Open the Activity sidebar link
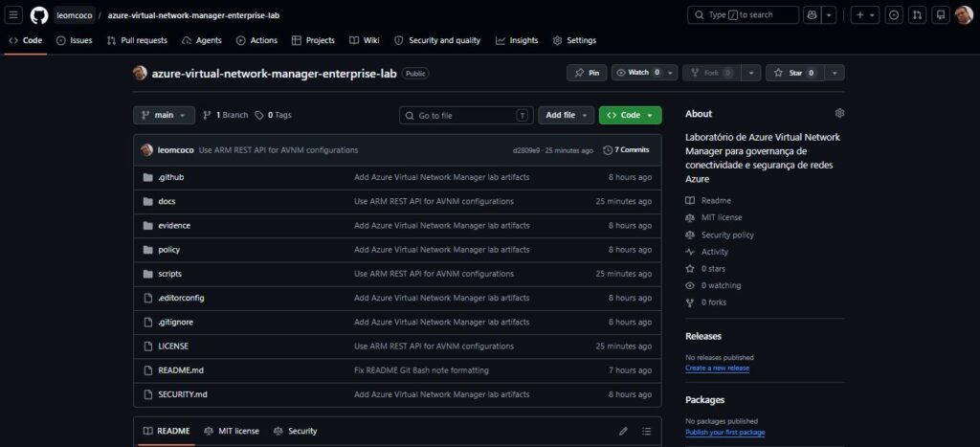980x447 pixels. (707, 252)
